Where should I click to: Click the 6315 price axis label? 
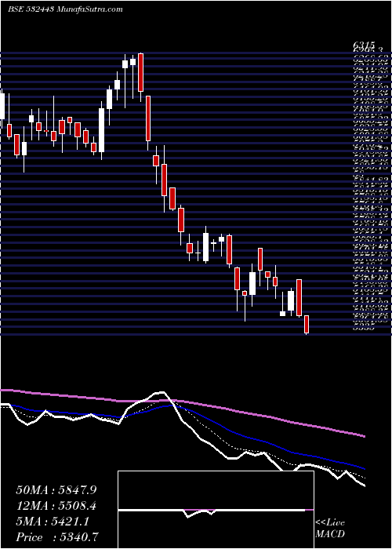[x=364, y=45]
